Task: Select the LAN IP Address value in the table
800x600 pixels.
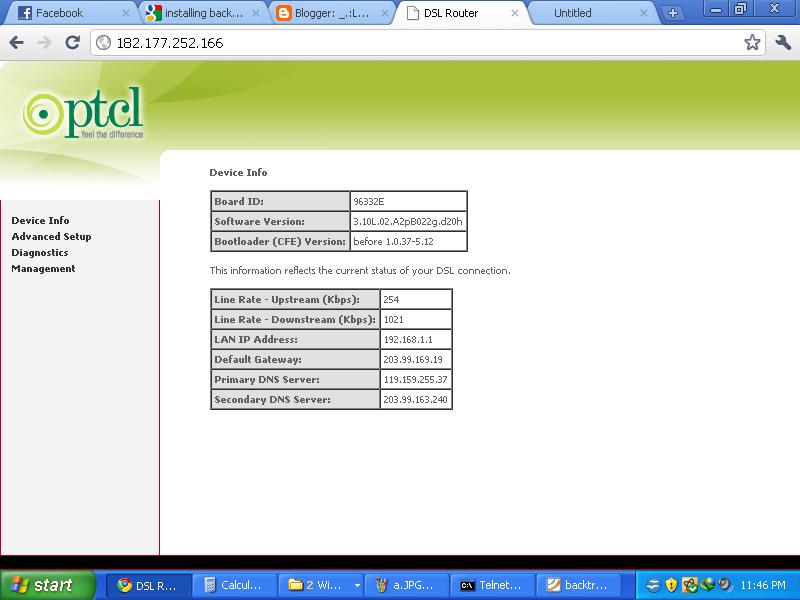Action: pos(410,340)
